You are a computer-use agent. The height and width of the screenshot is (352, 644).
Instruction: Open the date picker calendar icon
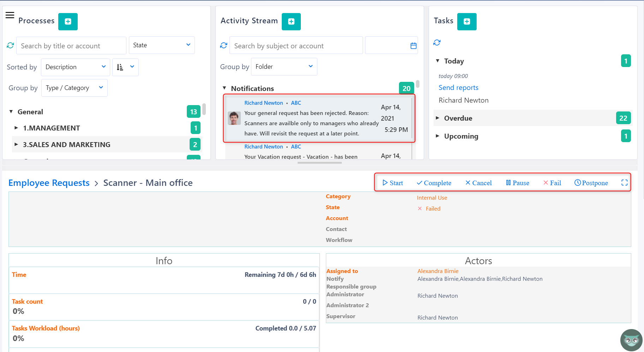coord(413,46)
